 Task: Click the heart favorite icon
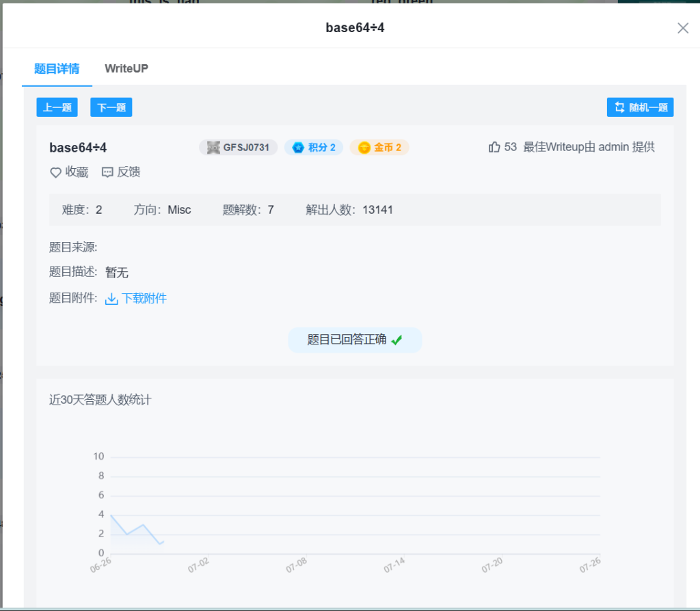tap(56, 173)
